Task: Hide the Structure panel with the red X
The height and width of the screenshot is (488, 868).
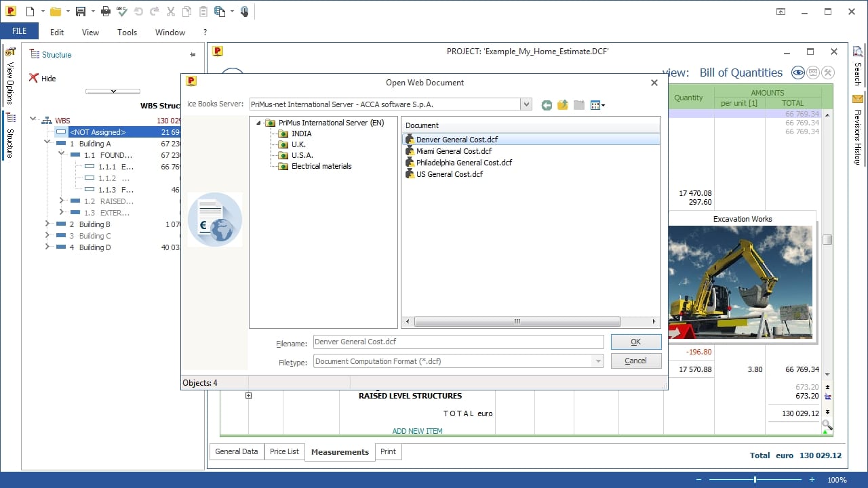Action: [x=33, y=78]
